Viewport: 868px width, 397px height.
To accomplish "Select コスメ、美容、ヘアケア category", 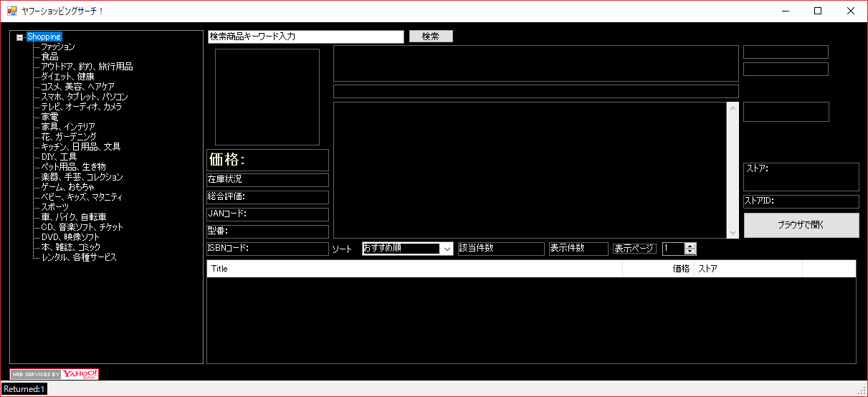I will point(77,87).
